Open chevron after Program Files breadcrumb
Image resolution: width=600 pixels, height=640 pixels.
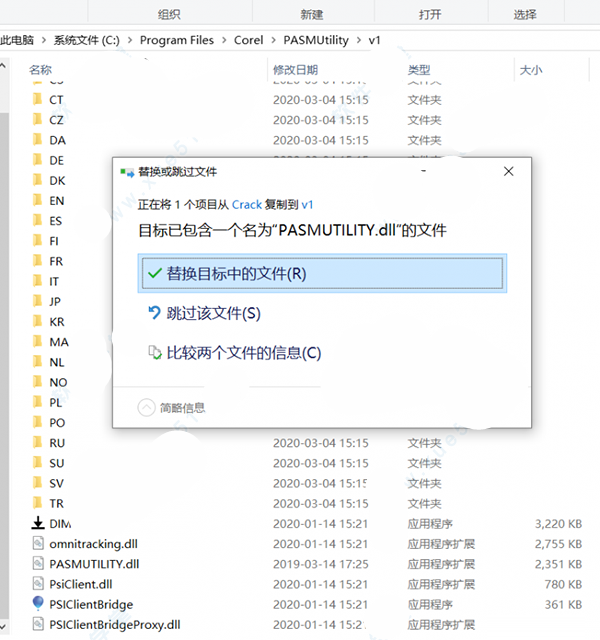pos(224,40)
